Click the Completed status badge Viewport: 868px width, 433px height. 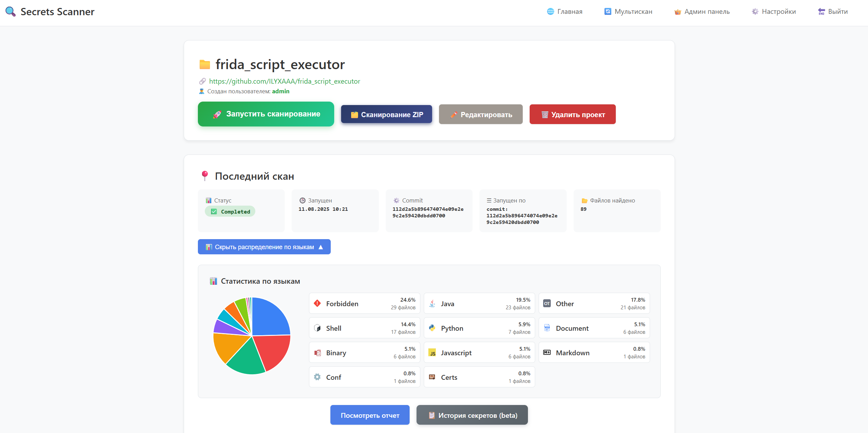point(230,211)
